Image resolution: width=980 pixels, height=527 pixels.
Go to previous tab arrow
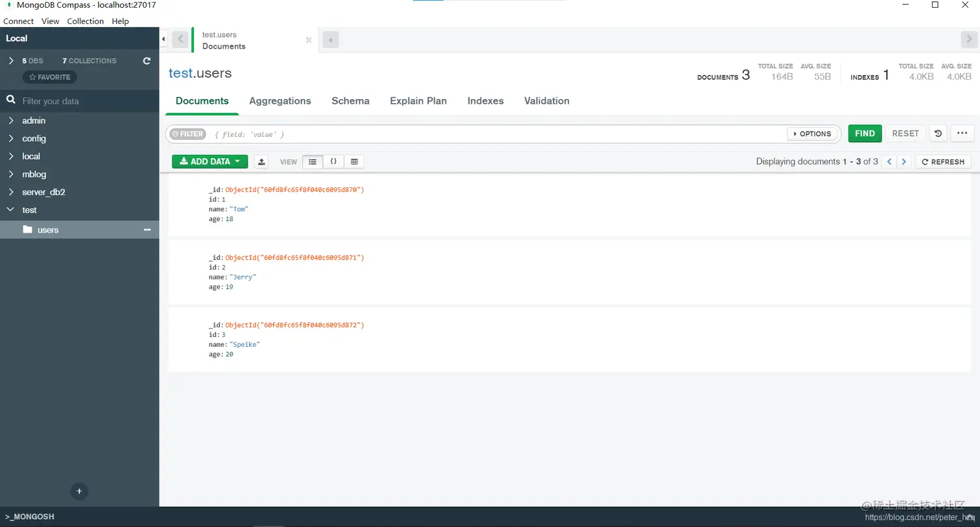coord(180,40)
